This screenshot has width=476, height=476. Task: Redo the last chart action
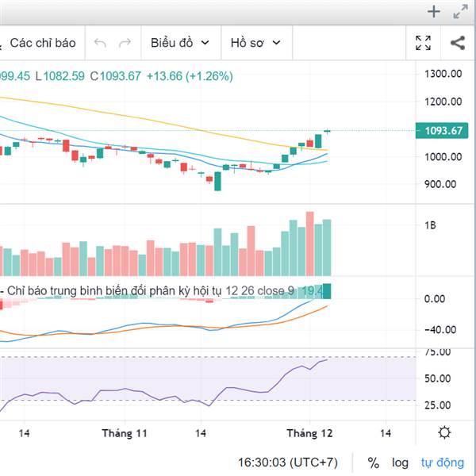(x=125, y=43)
